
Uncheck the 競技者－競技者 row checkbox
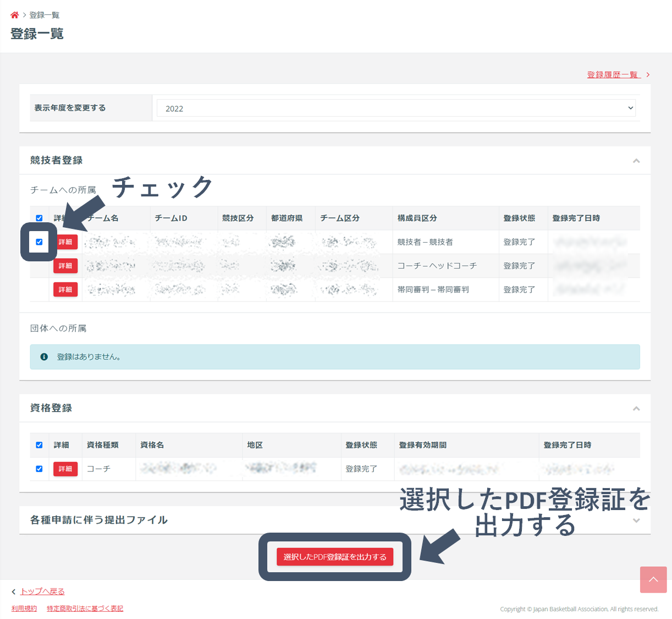[x=39, y=242]
